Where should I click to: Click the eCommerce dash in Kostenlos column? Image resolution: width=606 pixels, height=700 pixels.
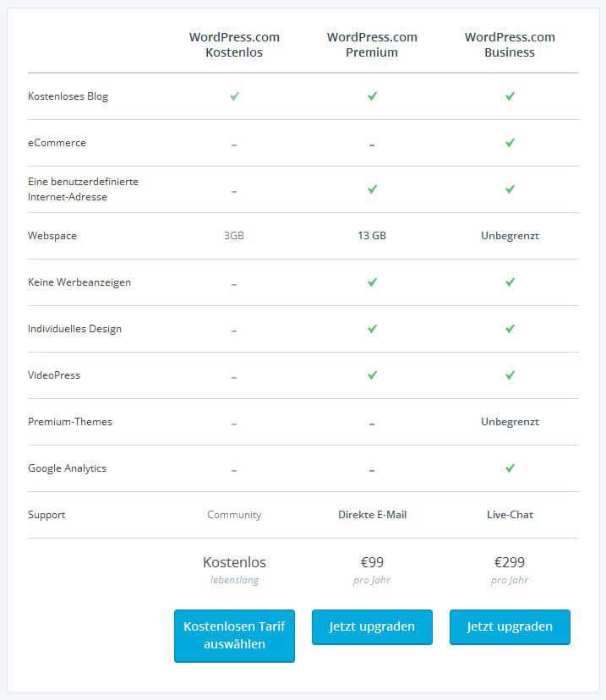tap(234, 145)
